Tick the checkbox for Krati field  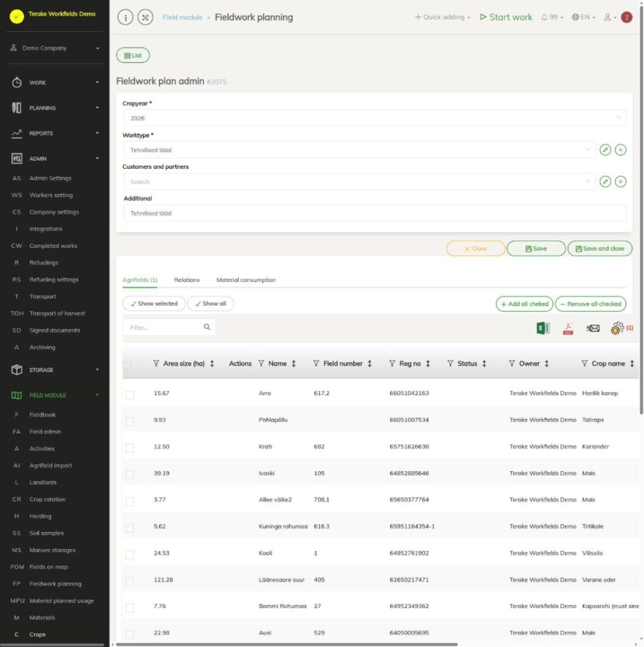point(130,448)
